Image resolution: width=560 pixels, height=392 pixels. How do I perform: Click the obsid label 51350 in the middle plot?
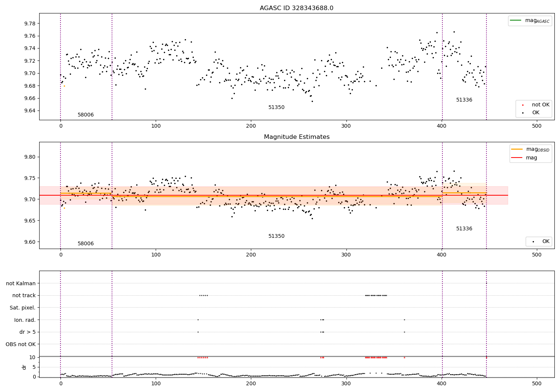[276, 236]
